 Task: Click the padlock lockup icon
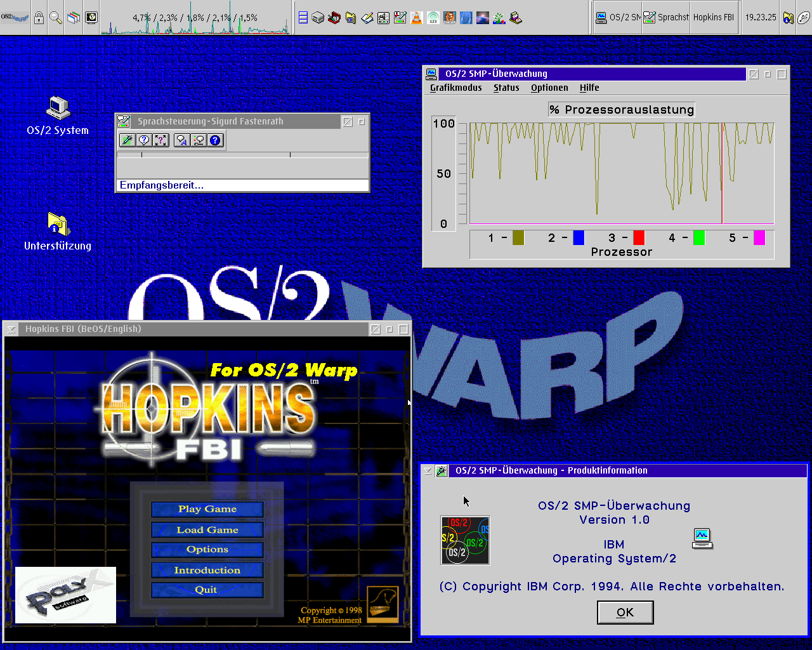click(x=39, y=18)
